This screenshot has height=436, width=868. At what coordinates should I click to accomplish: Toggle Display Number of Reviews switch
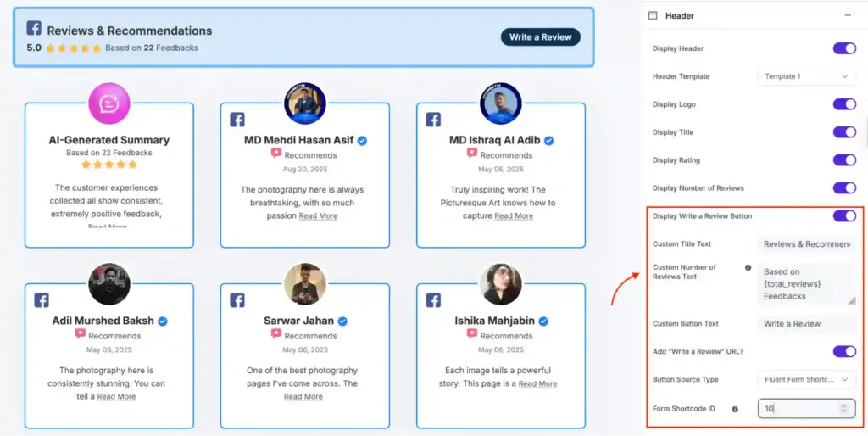(x=845, y=187)
